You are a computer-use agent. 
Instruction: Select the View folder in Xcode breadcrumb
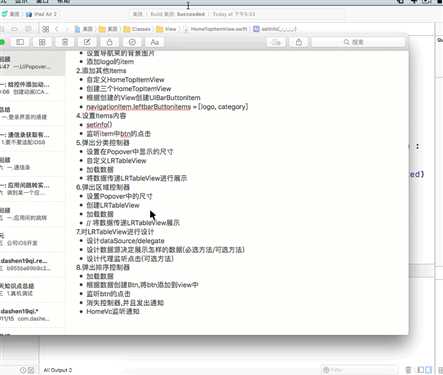[x=166, y=29]
